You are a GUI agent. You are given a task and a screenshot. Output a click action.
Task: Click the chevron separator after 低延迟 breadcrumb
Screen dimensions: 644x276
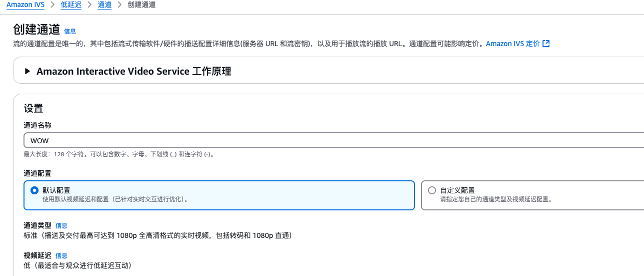click(x=89, y=5)
